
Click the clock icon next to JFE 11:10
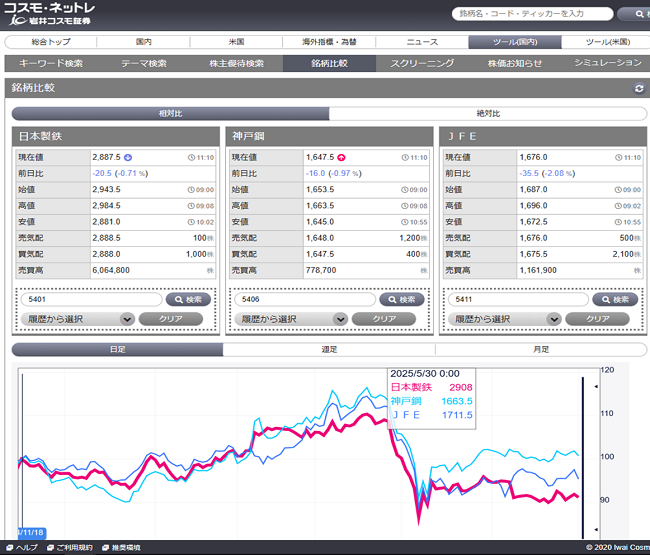click(618, 158)
